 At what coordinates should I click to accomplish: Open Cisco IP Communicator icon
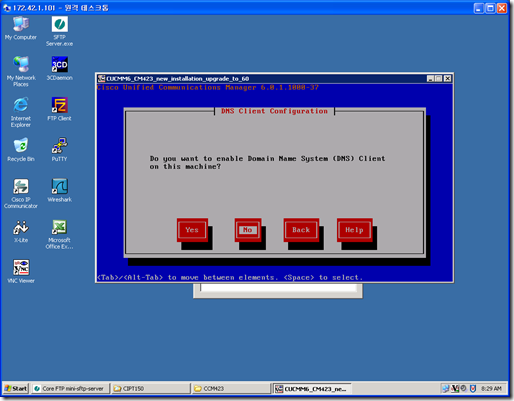[x=21, y=194]
